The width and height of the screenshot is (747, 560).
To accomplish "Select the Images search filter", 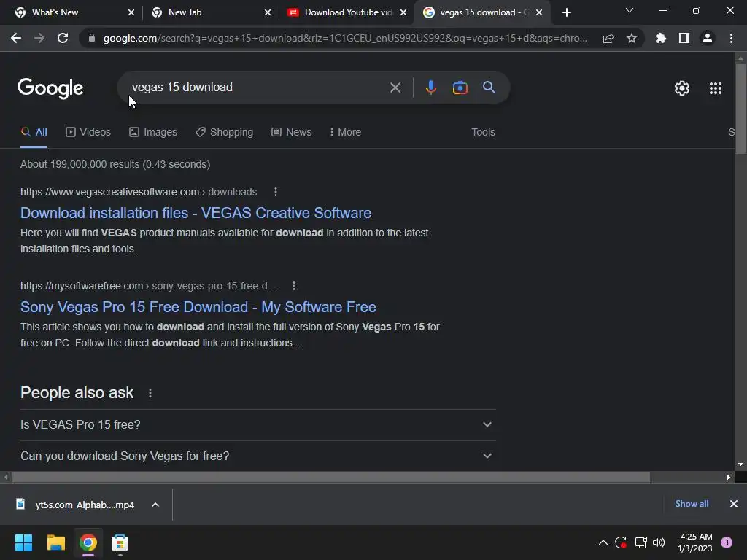I will tap(153, 132).
